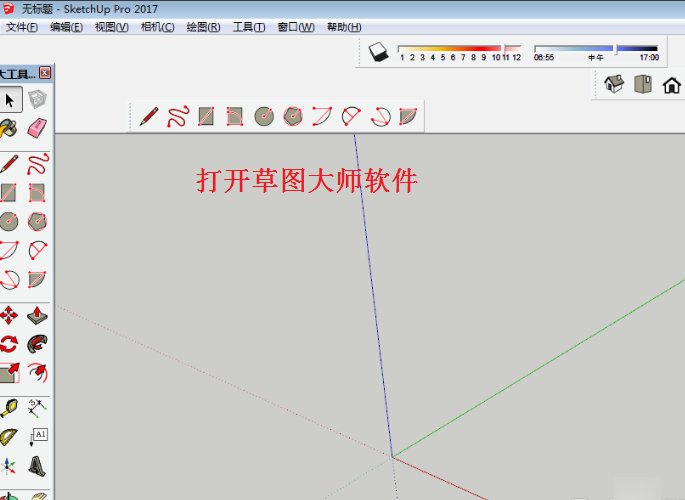Click Rotated Rectangle in horizontal drawing toolbar
This screenshot has height=500, width=685.
coord(235,116)
